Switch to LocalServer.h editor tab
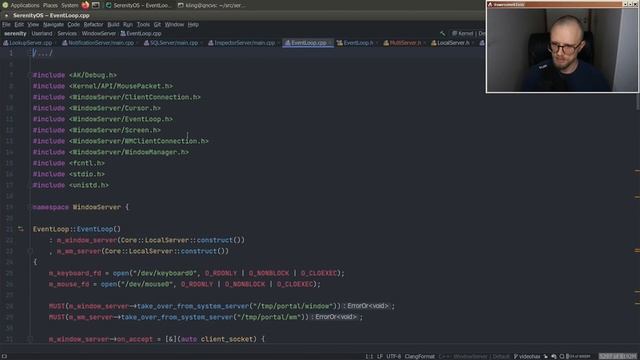The image size is (640, 360). [450, 43]
